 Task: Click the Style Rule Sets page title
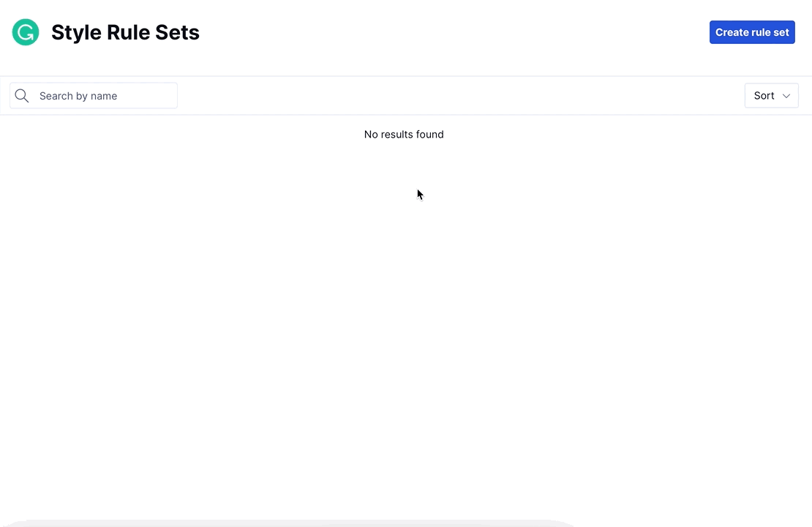(125, 32)
